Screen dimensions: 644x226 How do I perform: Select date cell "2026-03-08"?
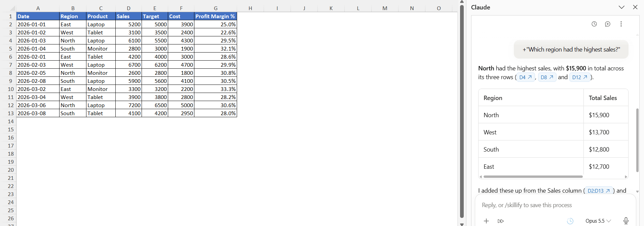click(x=38, y=113)
